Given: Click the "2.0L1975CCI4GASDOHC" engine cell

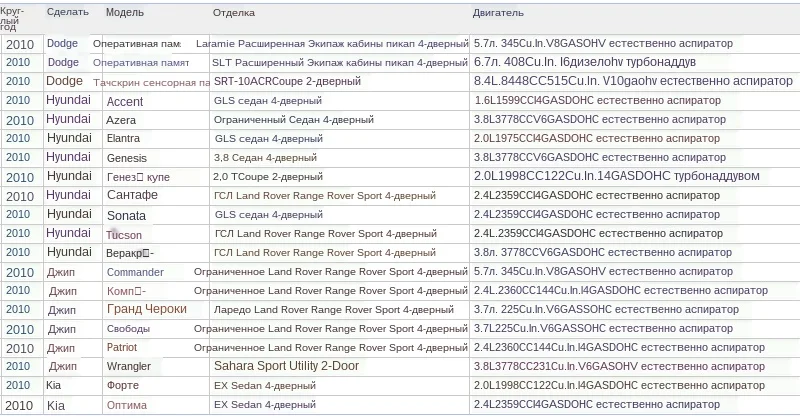Looking at the screenshot, I should tap(596, 138).
